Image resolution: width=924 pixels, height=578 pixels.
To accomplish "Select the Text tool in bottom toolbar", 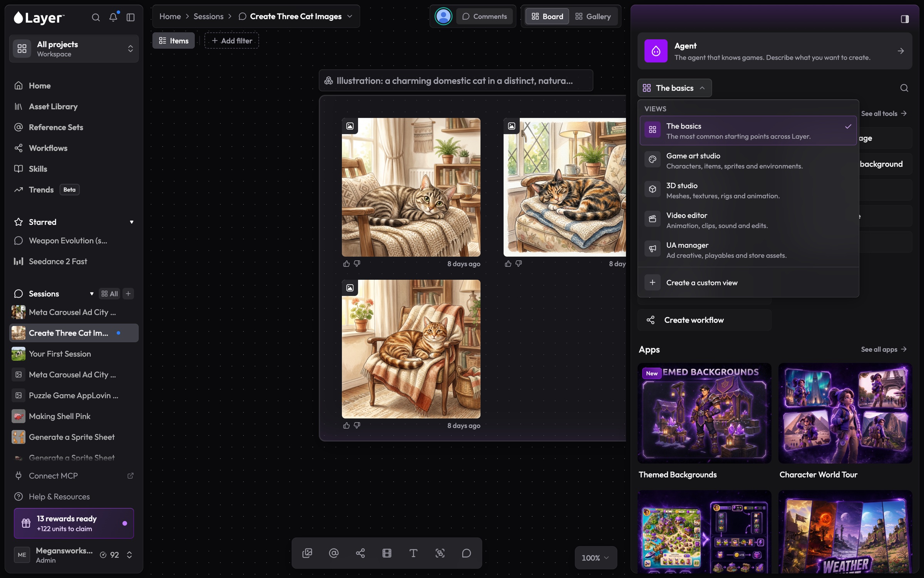I will pyautogui.click(x=413, y=553).
